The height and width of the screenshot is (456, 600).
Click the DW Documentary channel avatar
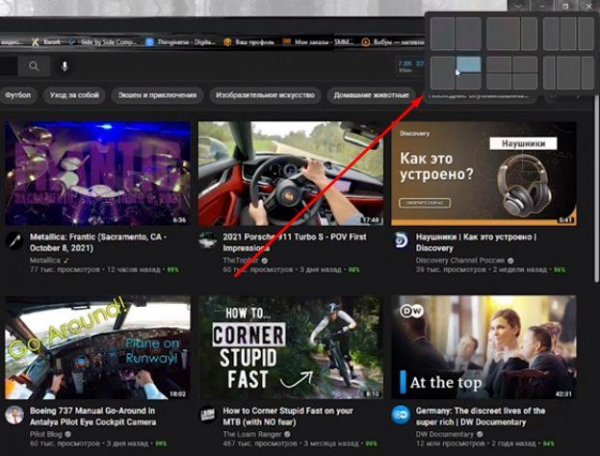coord(401,415)
